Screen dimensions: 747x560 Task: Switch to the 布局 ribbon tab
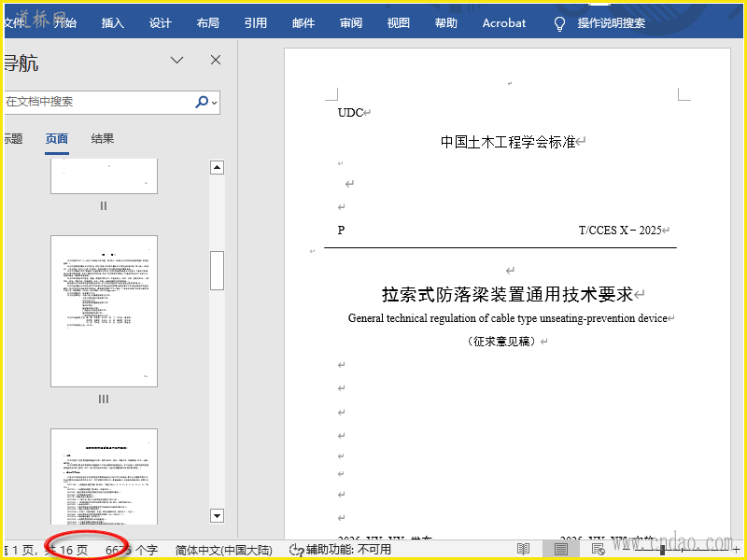[207, 22]
